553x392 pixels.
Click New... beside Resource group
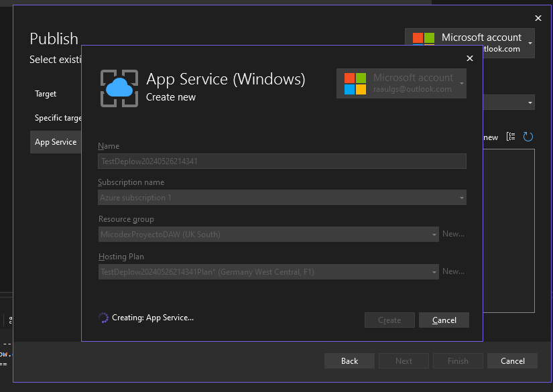click(x=453, y=234)
